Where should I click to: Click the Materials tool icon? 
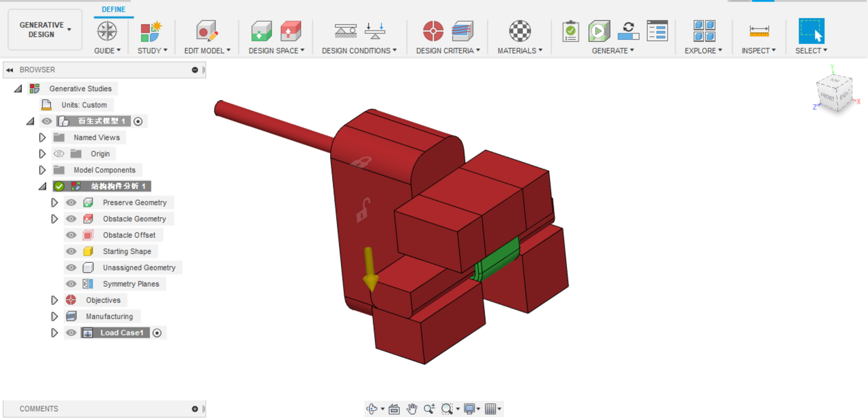(x=519, y=31)
